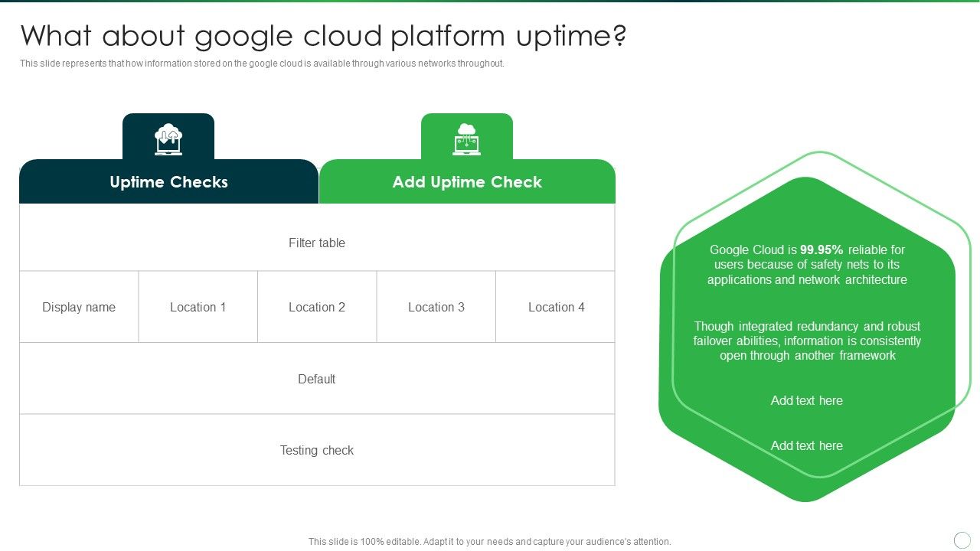Select the green cloud laptop icon above Add Uptime Check
This screenshot has width=980, height=551.
pyautogui.click(x=467, y=138)
